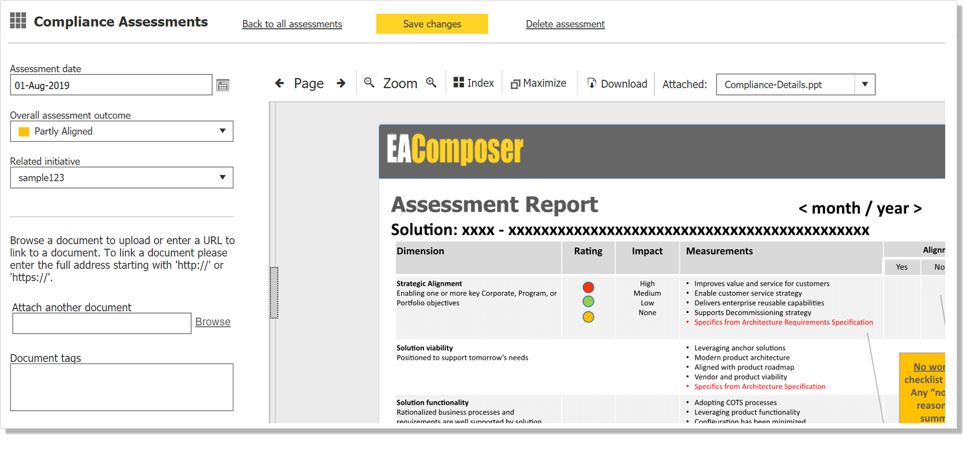Open the calendar picker for Assessment date
Image resolution: width=980 pixels, height=458 pixels.
(223, 85)
